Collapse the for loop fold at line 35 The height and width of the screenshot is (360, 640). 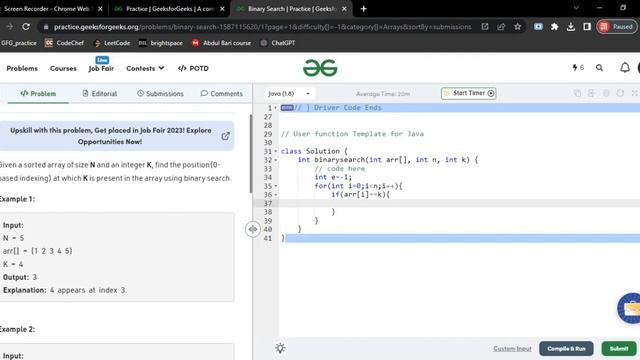[x=276, y=186]
